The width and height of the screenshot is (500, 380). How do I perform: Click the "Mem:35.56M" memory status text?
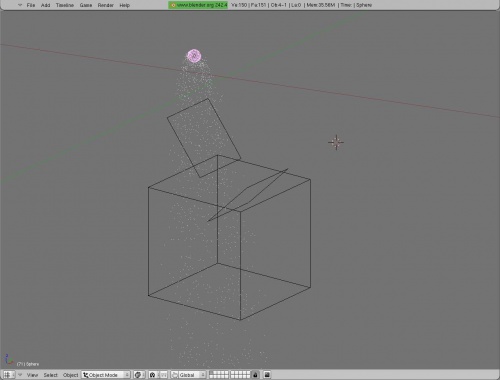tap(321, 5)
